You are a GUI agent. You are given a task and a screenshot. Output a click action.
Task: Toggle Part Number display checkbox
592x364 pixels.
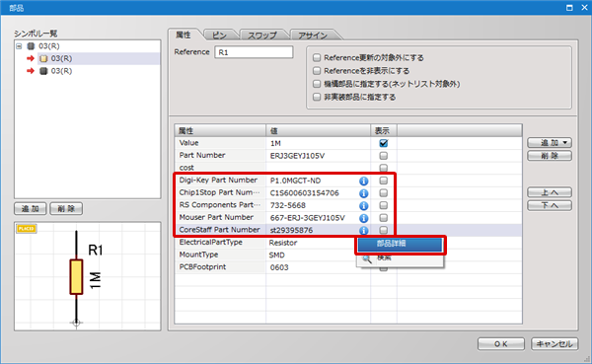coord(383,156)
